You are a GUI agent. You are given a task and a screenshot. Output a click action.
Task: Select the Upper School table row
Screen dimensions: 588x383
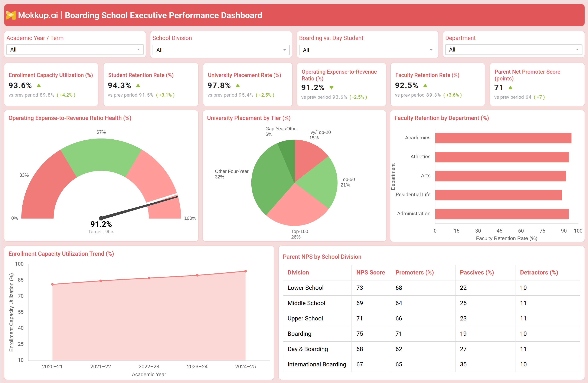(431, 318)
